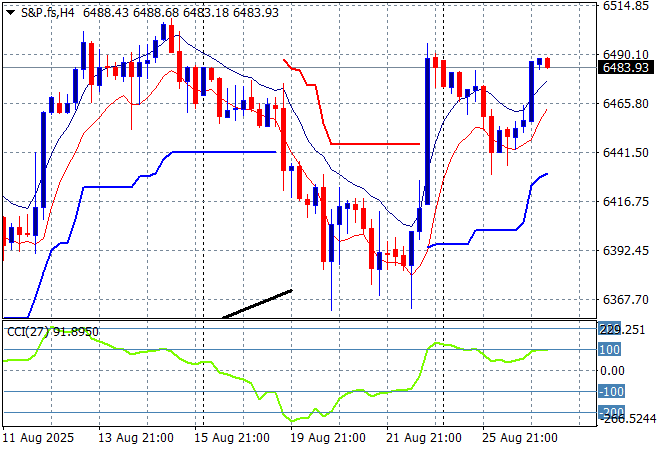The height and width of the screenshot is (450, 660).
Task: Select the -266.5244 CCI scale minimum
Action: [629, 418]
